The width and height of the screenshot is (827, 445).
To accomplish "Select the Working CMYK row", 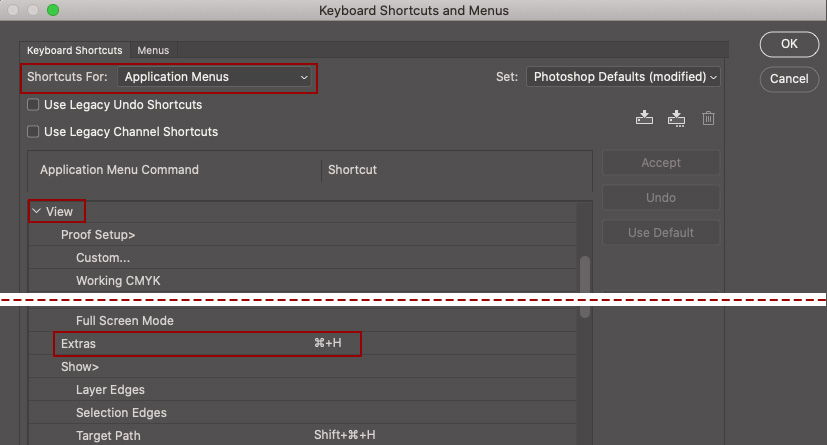I will coord(303,280).
